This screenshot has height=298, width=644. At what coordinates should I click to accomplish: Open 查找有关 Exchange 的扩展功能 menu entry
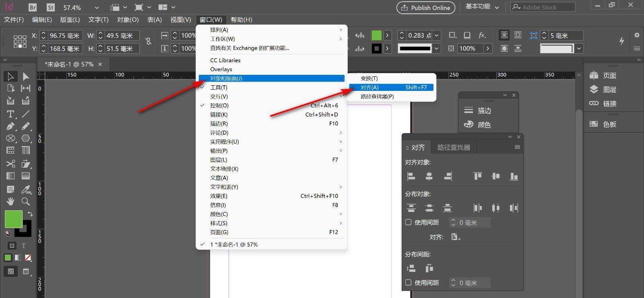250,48
